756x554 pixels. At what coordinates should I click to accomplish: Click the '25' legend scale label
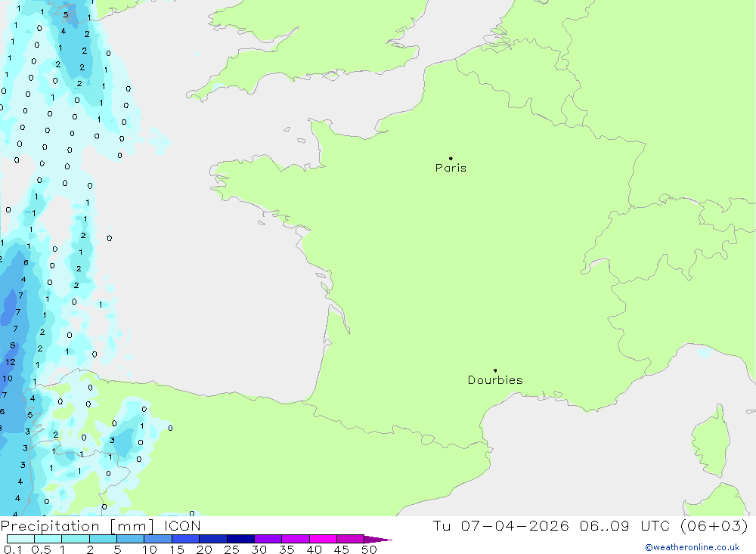click(x=232, y=549)
